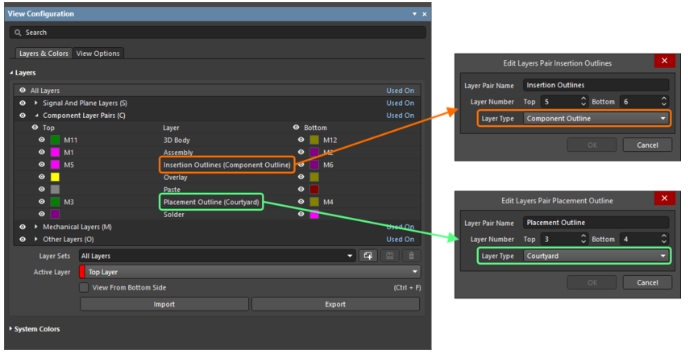Click the Import button
This screenshot has height=362, width=688.
pyautogui.click(x=164, y=304)
